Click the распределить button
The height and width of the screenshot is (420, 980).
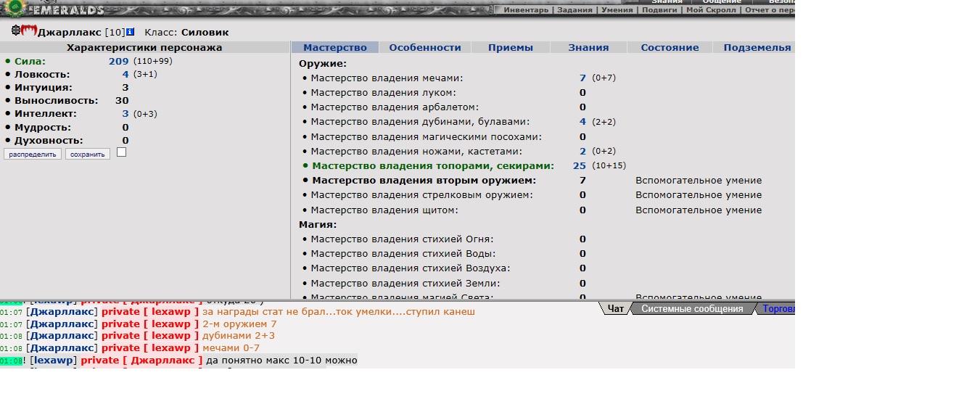(x=33, y=154)
